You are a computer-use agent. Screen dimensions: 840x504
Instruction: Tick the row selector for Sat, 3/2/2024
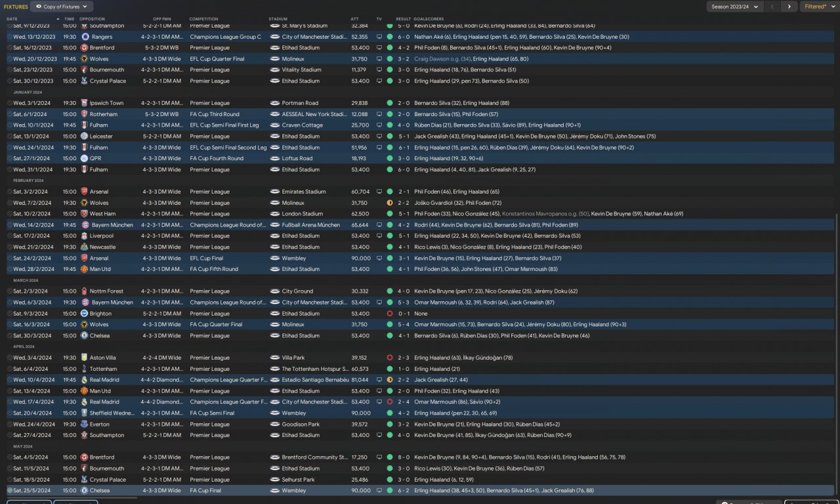(9, 192)
